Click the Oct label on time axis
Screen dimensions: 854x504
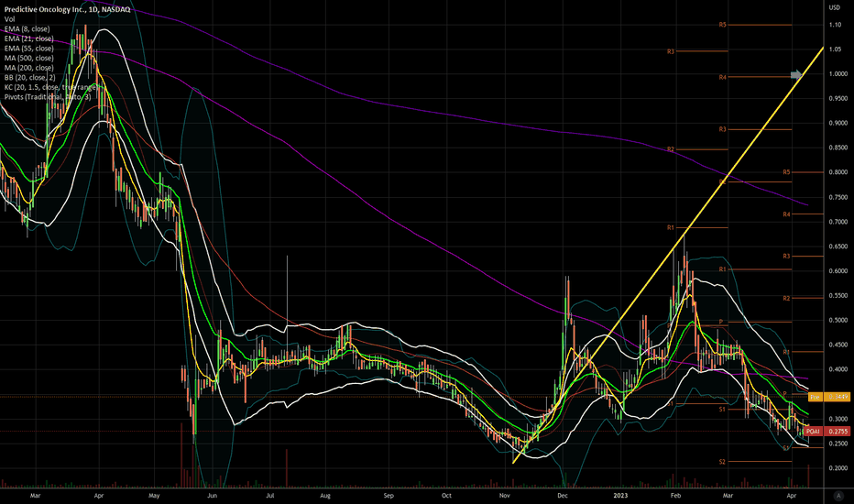click(x=446, y=496)
